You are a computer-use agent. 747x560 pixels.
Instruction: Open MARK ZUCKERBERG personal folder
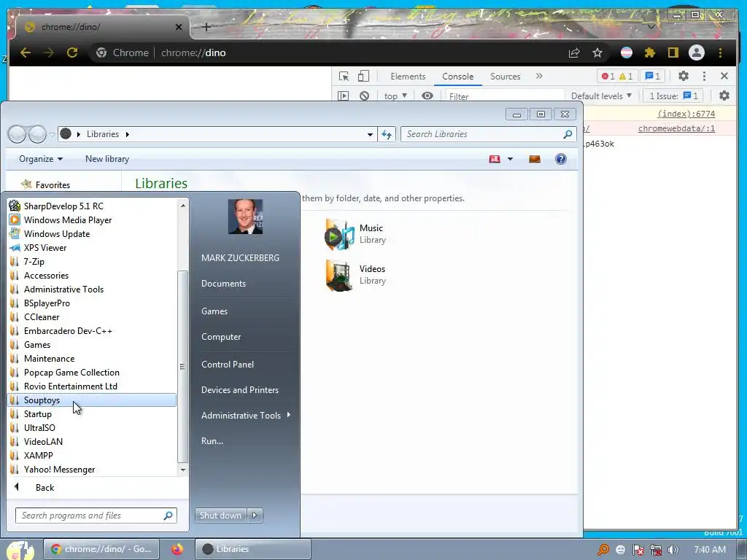[x=240, y=257]
